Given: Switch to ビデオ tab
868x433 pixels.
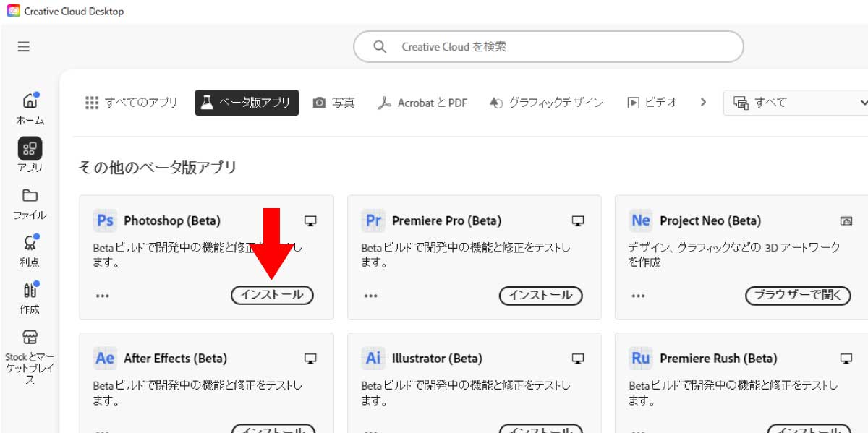Looking at the screenshot, I should pos(652,103).
